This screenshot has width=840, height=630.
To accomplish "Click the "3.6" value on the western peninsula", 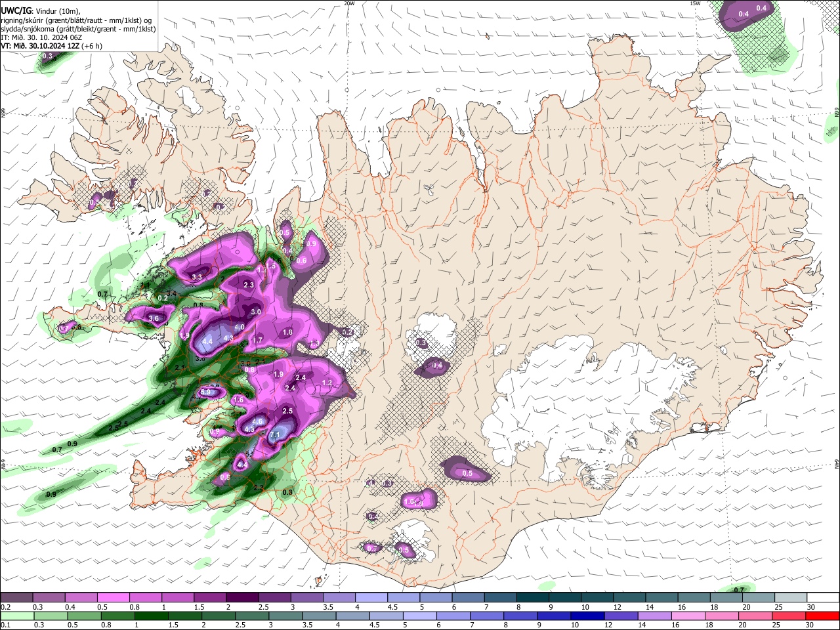I will point(154,319).
